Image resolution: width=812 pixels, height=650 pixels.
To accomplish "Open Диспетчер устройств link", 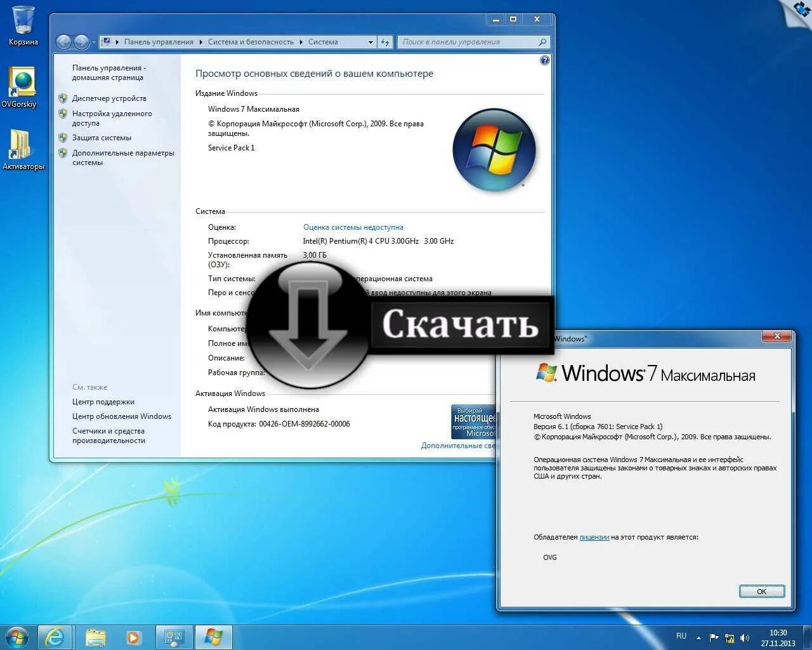I will [x=109, y=98].
